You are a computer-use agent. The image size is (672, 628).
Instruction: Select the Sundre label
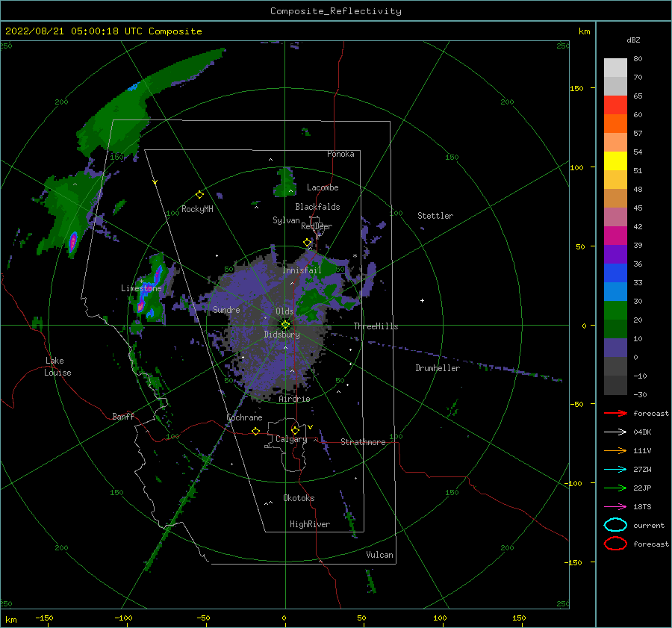[x=226, y=310]
